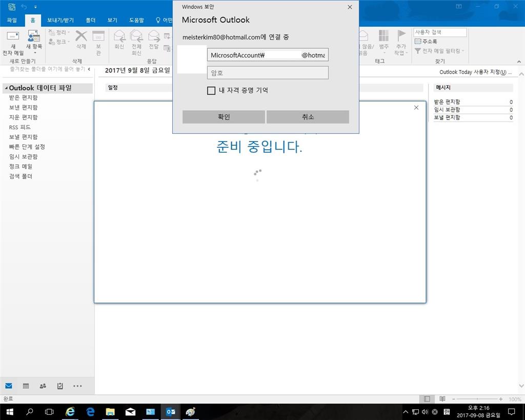Switch to Calendar view icon
This screenshot has width=525, height=420.
[26, 386]
